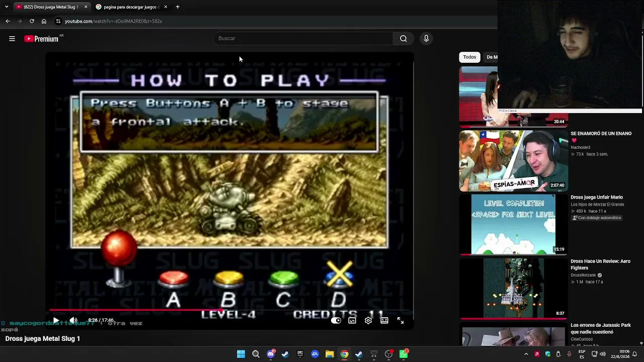Play the Metal Slug video
Screen dimensions: 644x362
[x=56, y=320]
